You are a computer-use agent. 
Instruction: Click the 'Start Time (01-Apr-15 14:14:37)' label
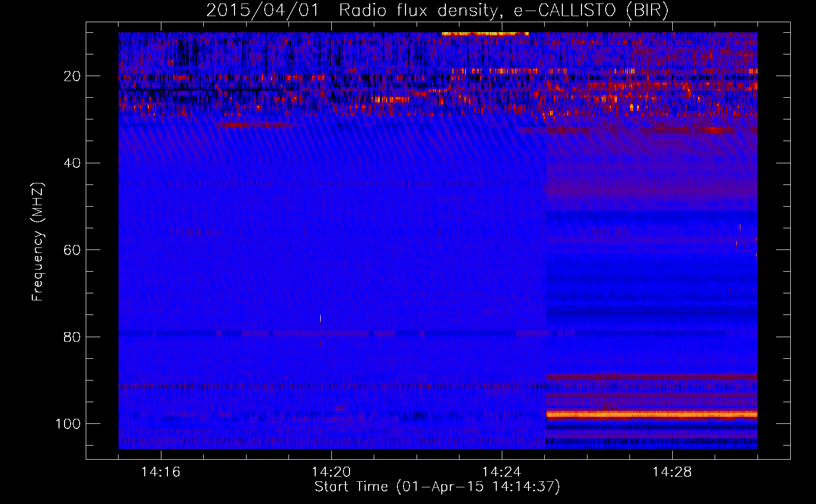437,487
